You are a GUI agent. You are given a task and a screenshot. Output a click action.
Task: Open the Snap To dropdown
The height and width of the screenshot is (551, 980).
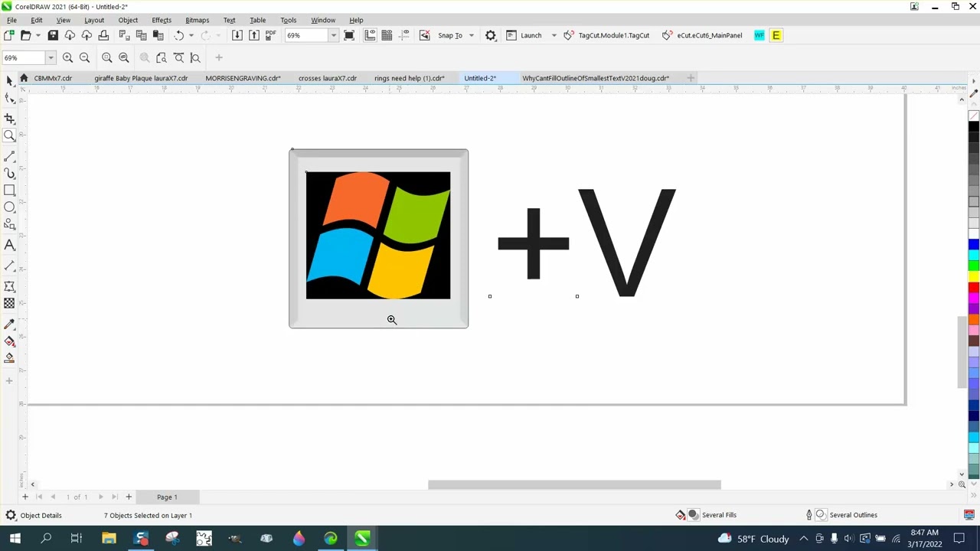455,35
